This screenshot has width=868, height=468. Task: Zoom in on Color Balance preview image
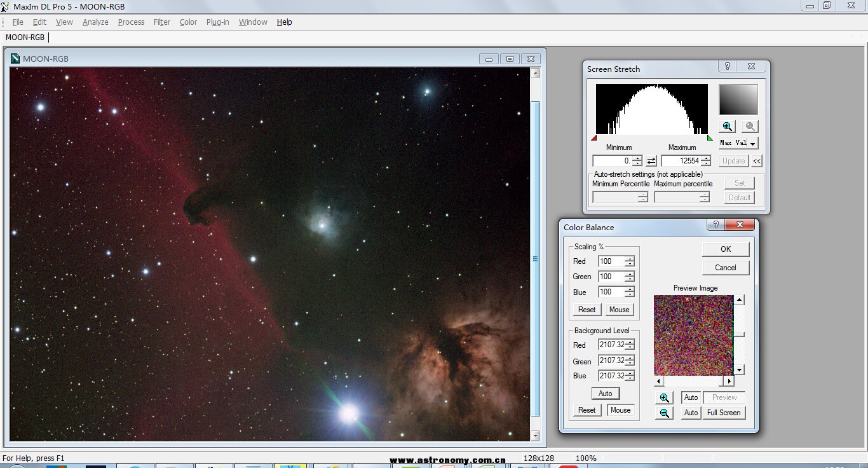(x=665, y=398)
